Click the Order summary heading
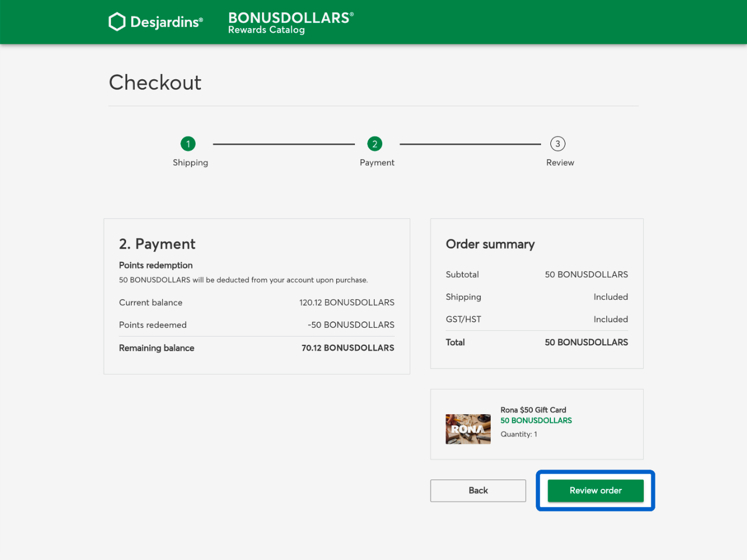747x560 pixels. 490,244
